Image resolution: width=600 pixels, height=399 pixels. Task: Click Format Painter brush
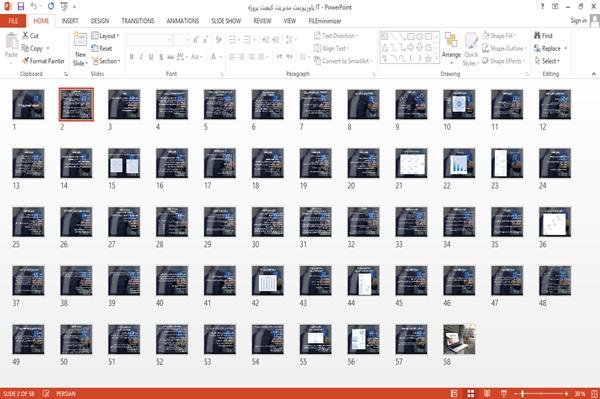click(x=43, y=61)
